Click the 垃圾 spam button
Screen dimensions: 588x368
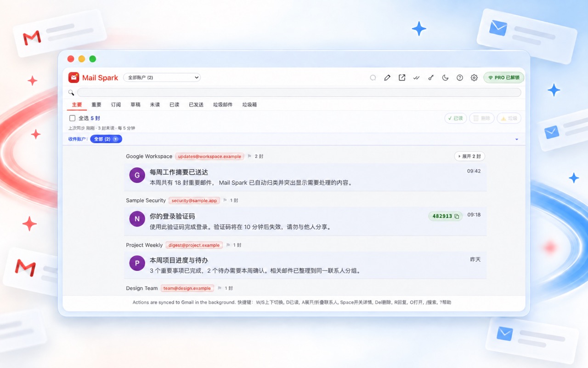(x=509, y=118)
